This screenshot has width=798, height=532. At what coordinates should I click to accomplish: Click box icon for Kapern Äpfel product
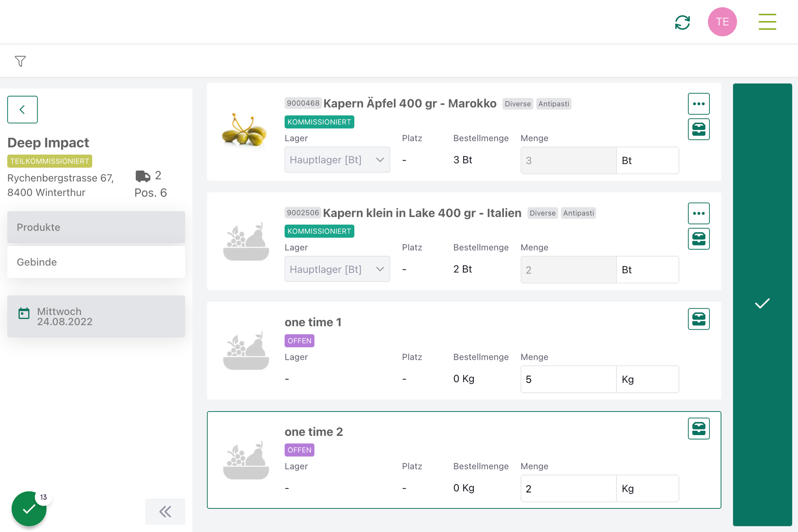pos(698,129)
